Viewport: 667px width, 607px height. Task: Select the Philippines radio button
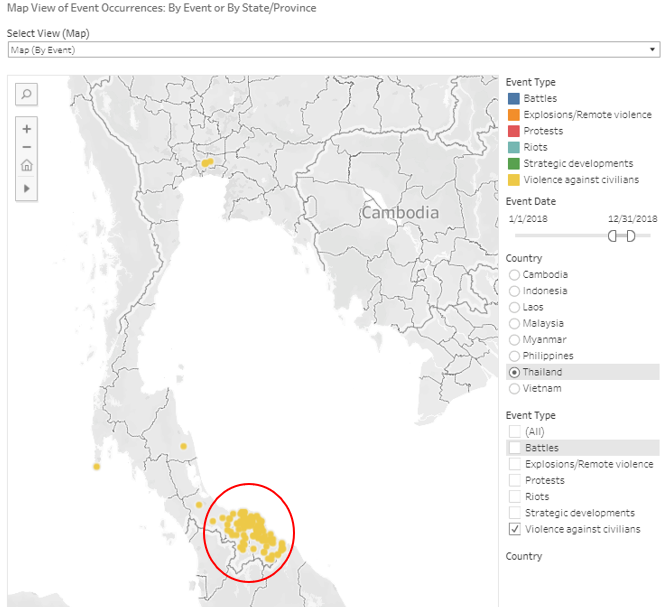514,356
